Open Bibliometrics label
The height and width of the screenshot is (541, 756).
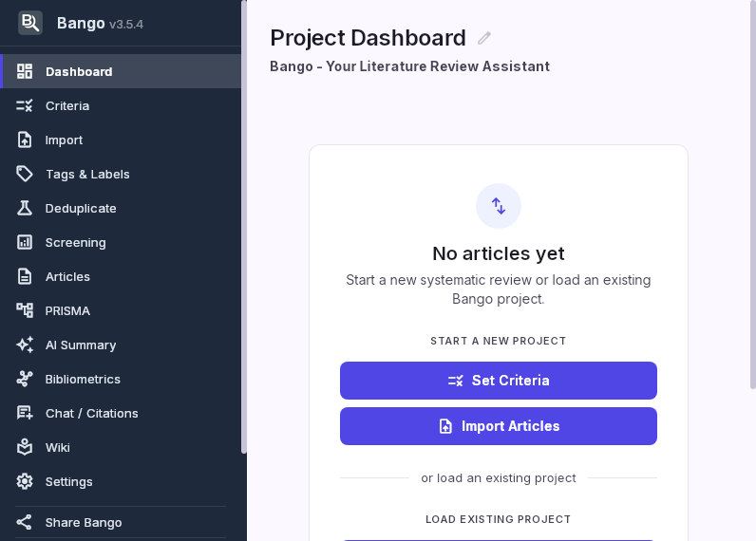[x=83, y=380]
